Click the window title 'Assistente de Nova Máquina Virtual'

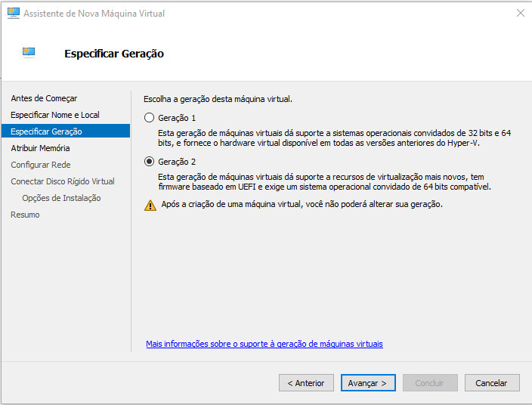pyautogui.click(x=94, y=14)
